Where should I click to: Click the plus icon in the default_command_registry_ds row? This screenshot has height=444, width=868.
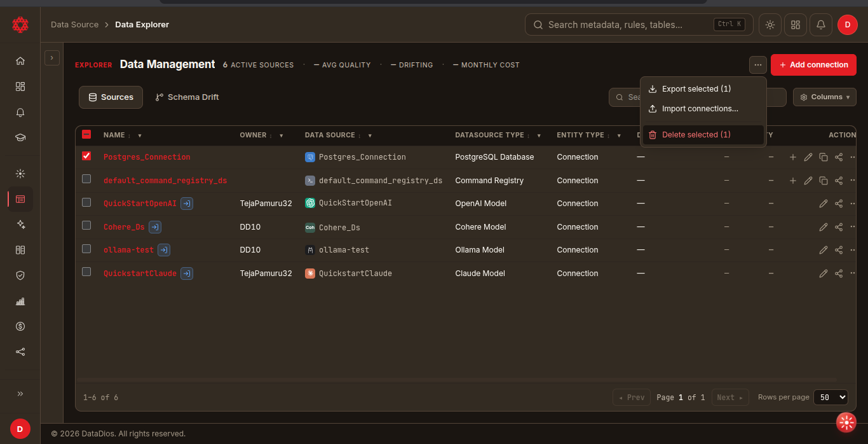793,181
